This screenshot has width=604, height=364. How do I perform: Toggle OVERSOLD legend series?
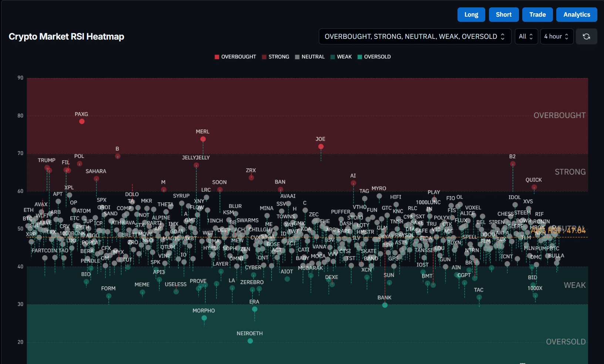click(x=374, y=57)
